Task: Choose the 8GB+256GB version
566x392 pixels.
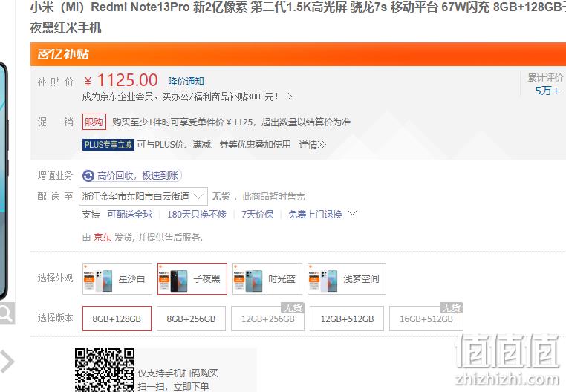Action: [x=192, y=318]
